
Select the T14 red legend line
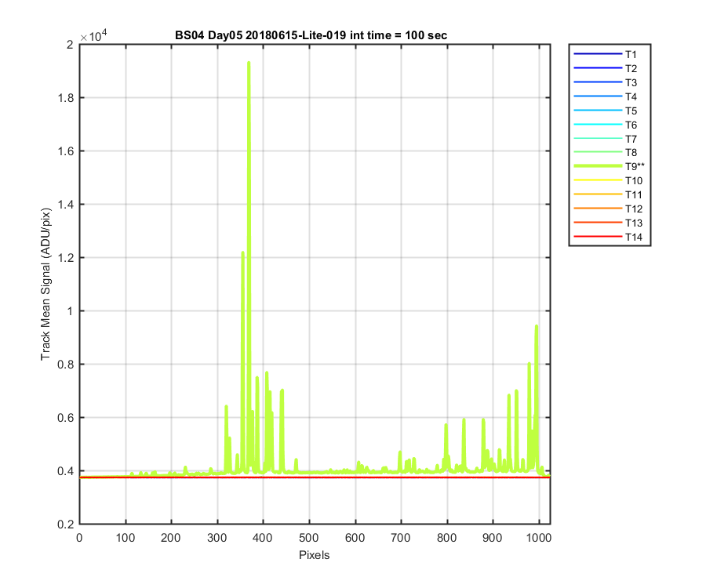[598, 237]
